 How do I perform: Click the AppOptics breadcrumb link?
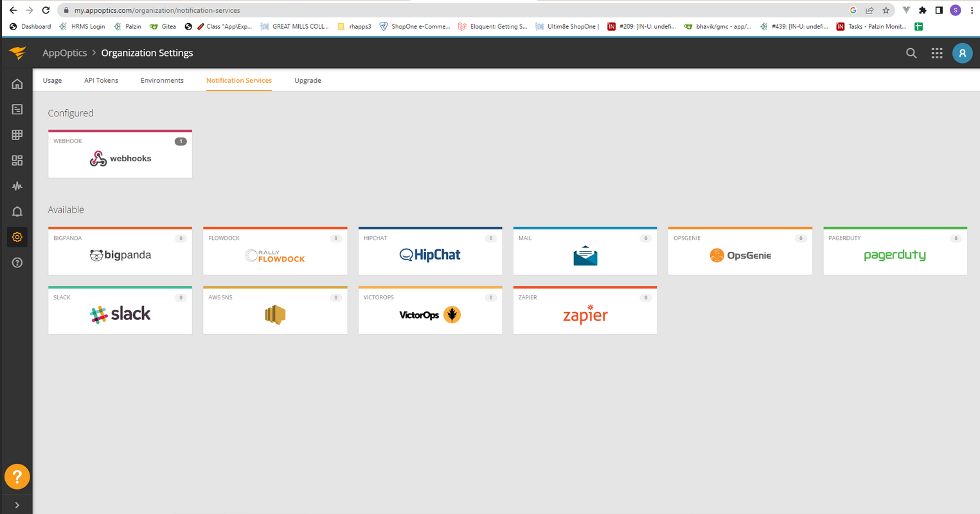coord(64,53)
